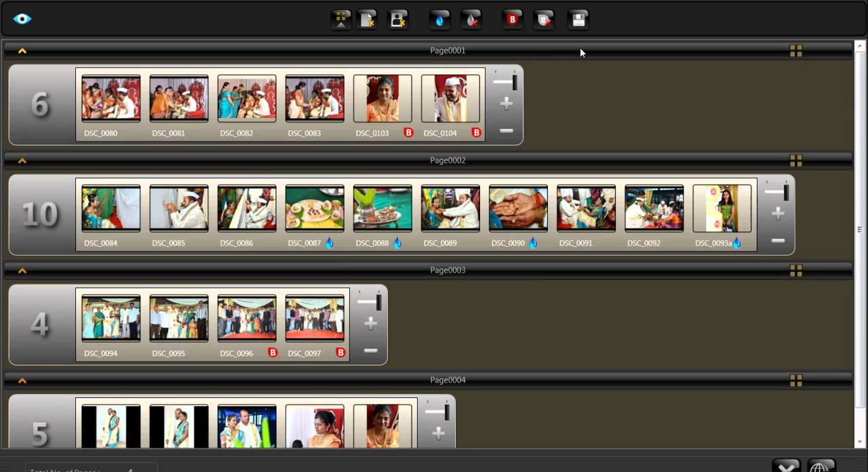Click the water drop badge on DSC_0090
The height and width of the screenshot is (472, 868).
(x=533, y=243)
